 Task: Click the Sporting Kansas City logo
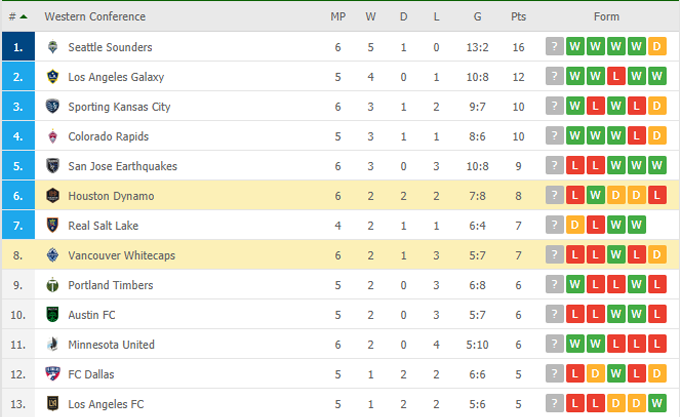pyautogui.click(x=53, y=107)
